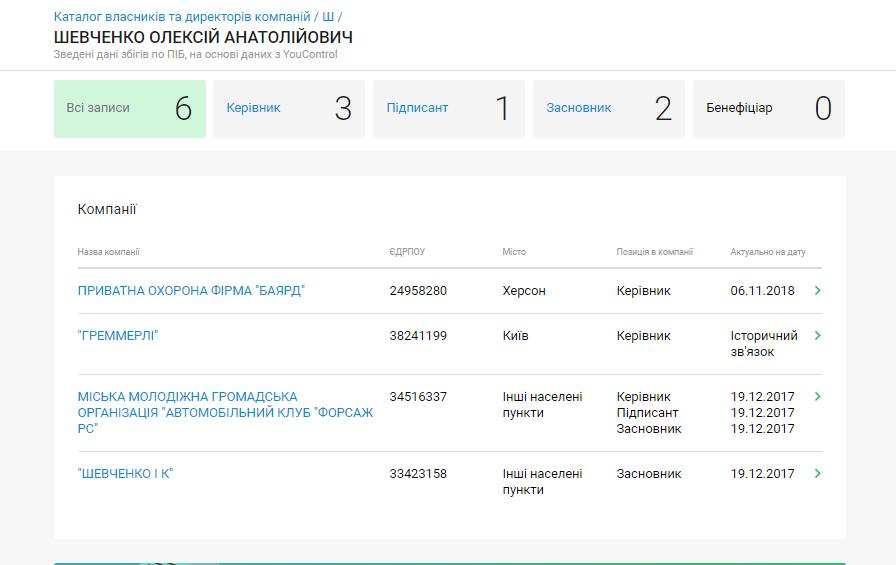Switch to the Засновник filter
The width and height of the screenshot is (896, 565).
[x=609, y=108]
